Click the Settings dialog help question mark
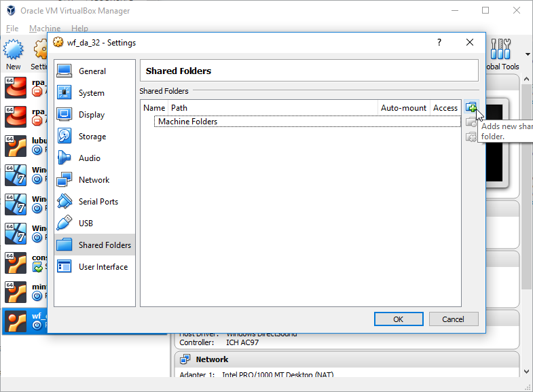This screenshot has height=392, width=533. 439,42
